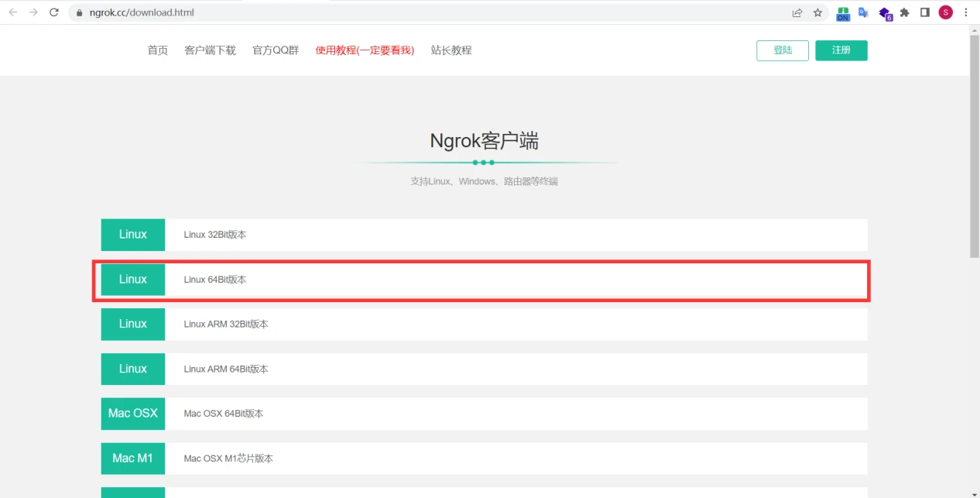The image size is (980, 498).
Task: Click the green Mac M1 label
Action: [133, 459]
